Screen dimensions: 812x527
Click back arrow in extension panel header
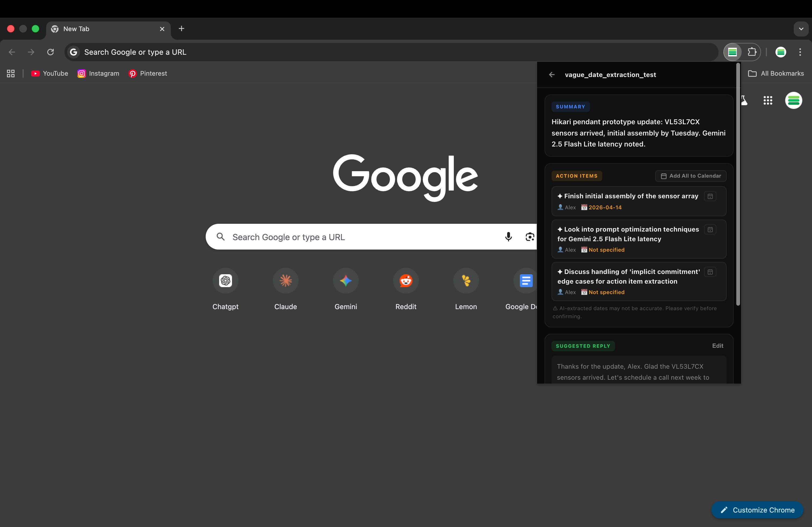[x=552, y=75]
